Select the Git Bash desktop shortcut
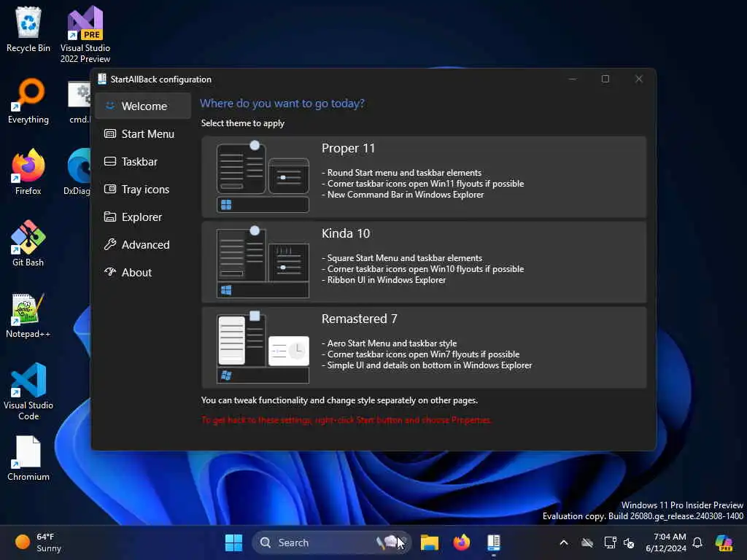The height and width of the screenshot is (560, 747). pos(28,244)
